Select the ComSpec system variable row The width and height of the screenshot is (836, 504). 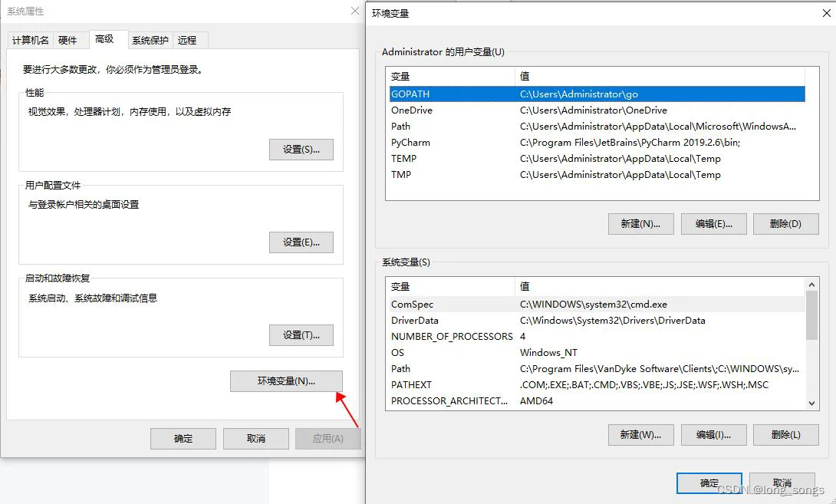597,304
